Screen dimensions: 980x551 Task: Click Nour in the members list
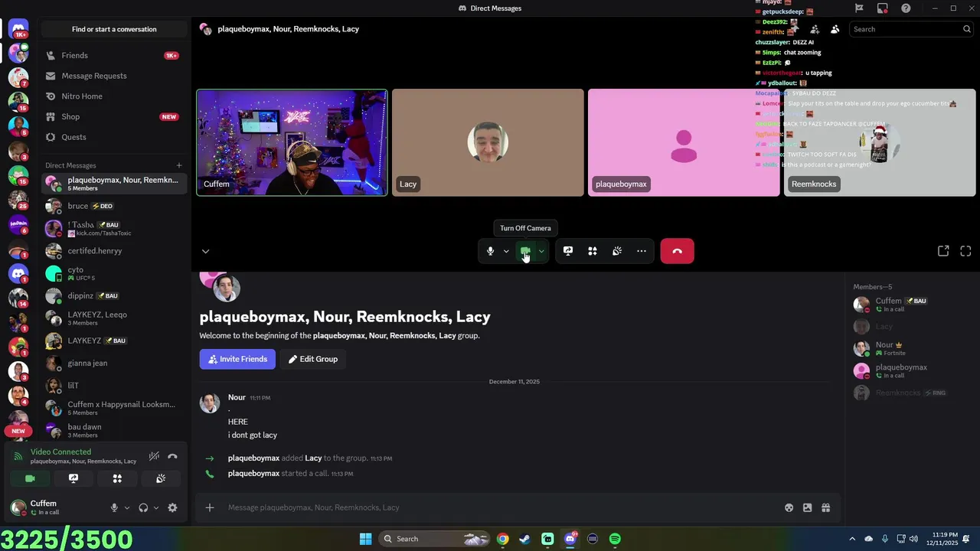click(910, 348)
